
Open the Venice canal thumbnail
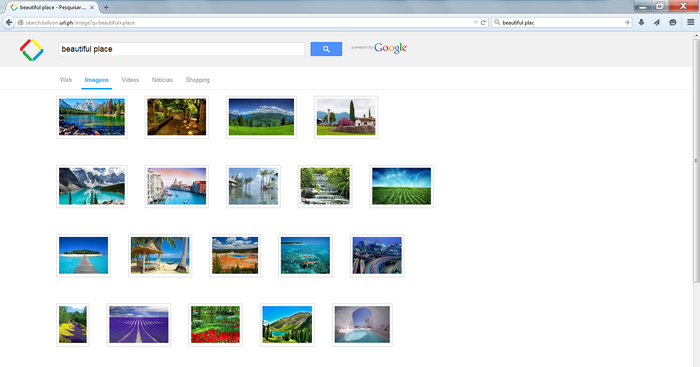[177, 186]
